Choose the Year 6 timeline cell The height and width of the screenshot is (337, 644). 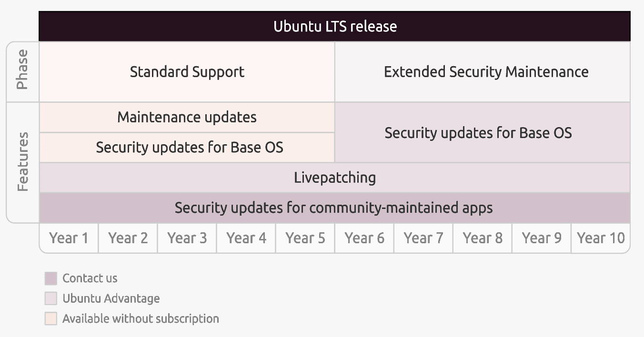pos(364,238)
